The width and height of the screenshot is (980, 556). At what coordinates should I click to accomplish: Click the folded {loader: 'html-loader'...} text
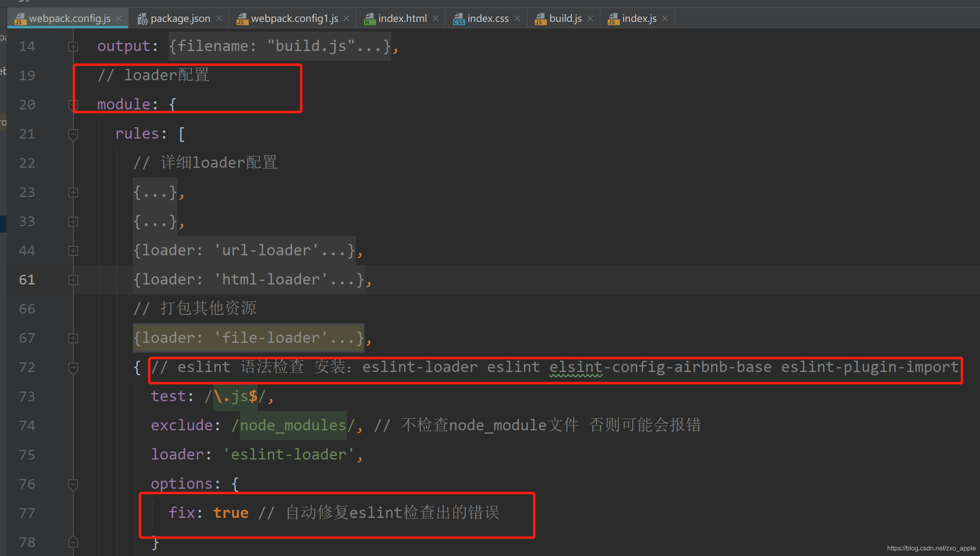point(249,280)
